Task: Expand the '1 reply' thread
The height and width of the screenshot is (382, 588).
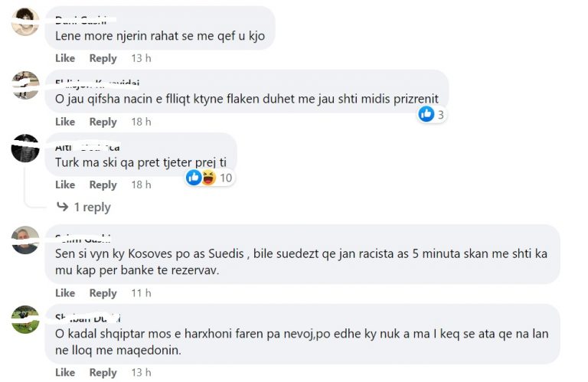Action: (92, 207)
